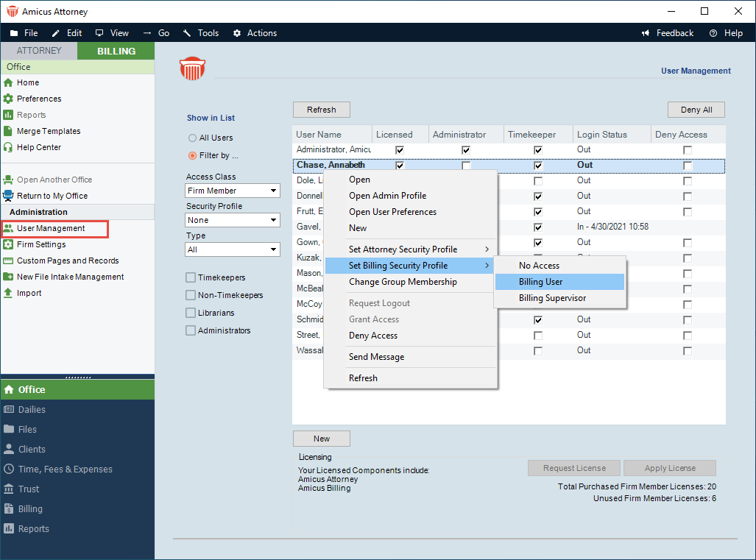This screenshot has height=560, width=756.
Task: Click the Apply License button
Action: tap(670, 468)
